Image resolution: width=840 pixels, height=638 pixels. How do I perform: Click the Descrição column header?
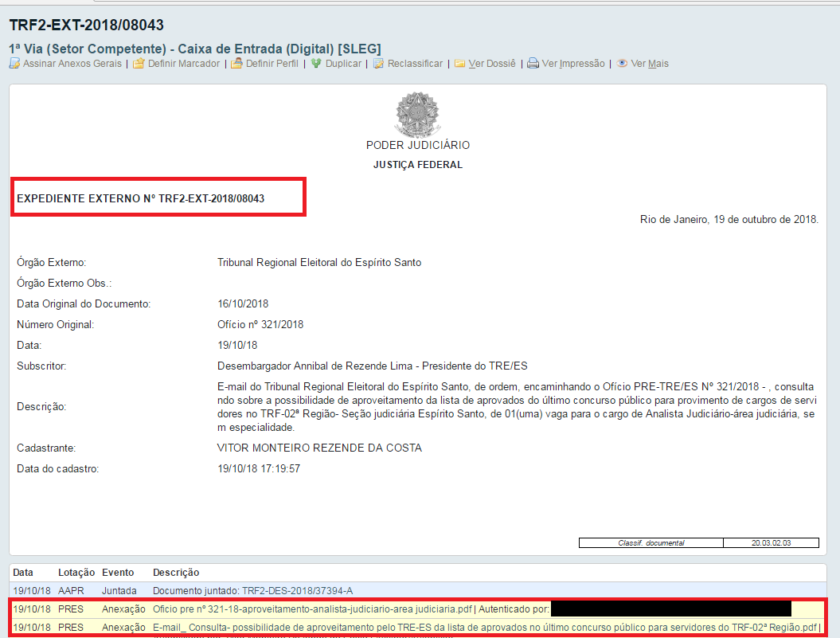176,573
